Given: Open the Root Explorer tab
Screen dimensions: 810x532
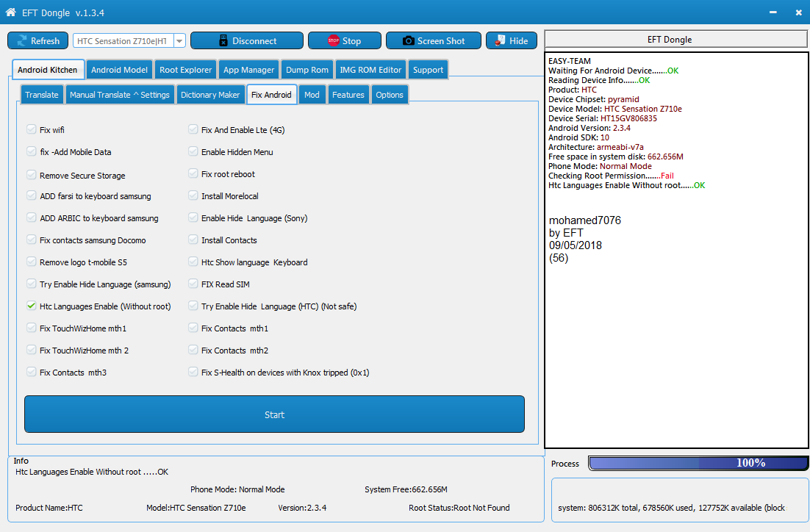Looking at the screenshot, I should (x=185, y=70).
